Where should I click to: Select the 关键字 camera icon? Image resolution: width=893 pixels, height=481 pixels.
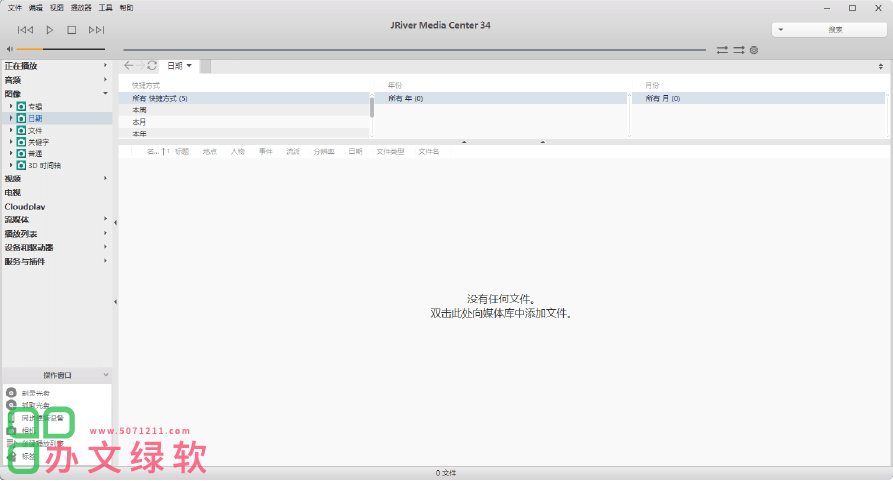(x=21, y=142)
